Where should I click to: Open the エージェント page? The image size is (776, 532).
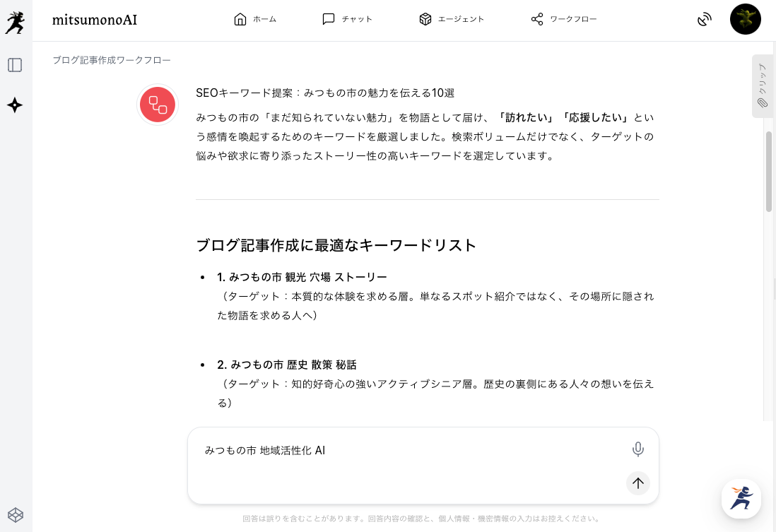point(452,19)
